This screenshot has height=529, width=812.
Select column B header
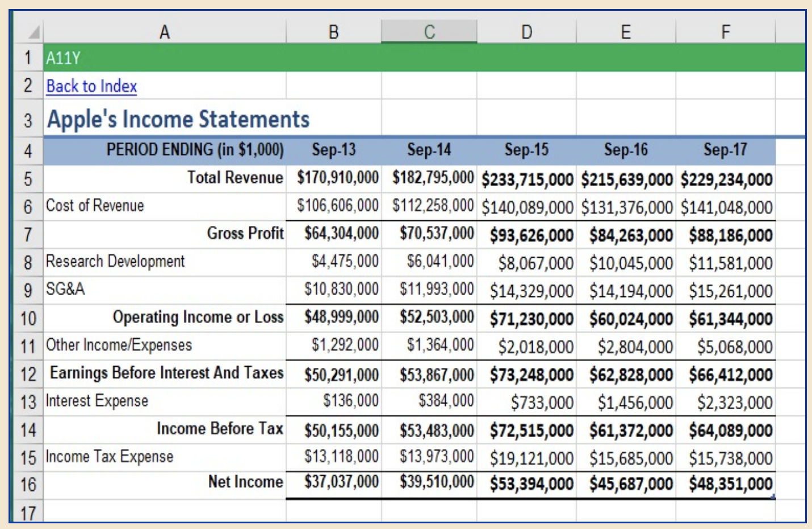coord(334,32)
